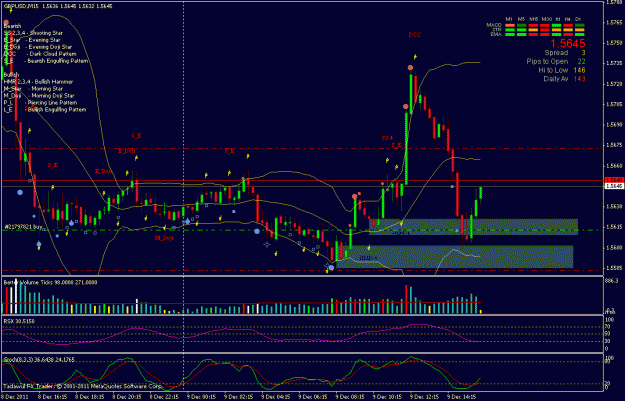This screenshot has width=625, height=401.
Task: Click the EMA D1 signal cell
Action: (580, 35)
